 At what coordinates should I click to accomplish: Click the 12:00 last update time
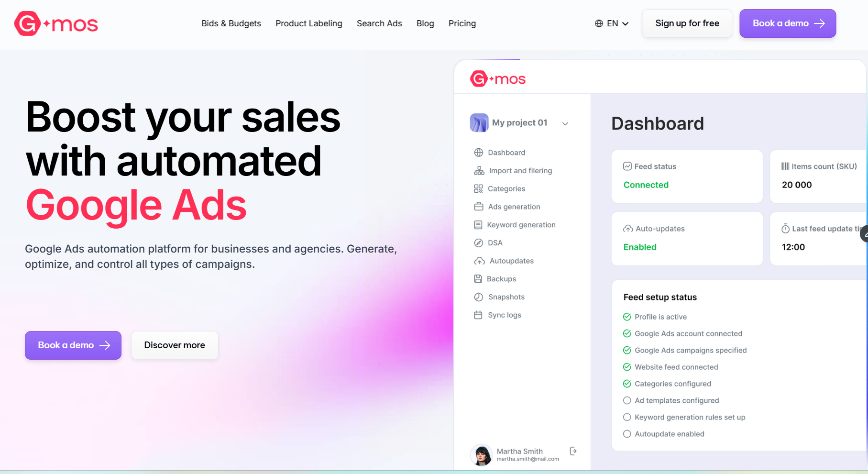[793, 247]
